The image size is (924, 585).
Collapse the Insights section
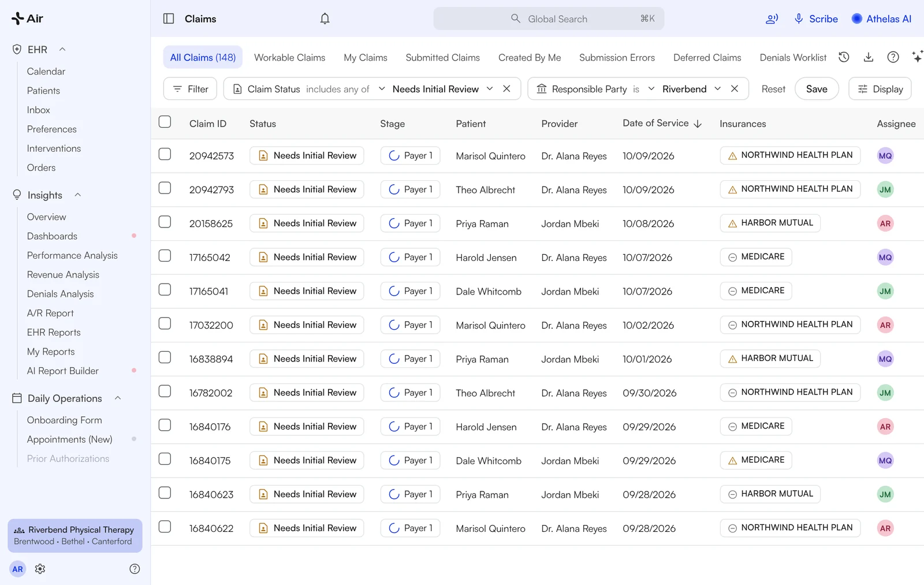point(77,195)
